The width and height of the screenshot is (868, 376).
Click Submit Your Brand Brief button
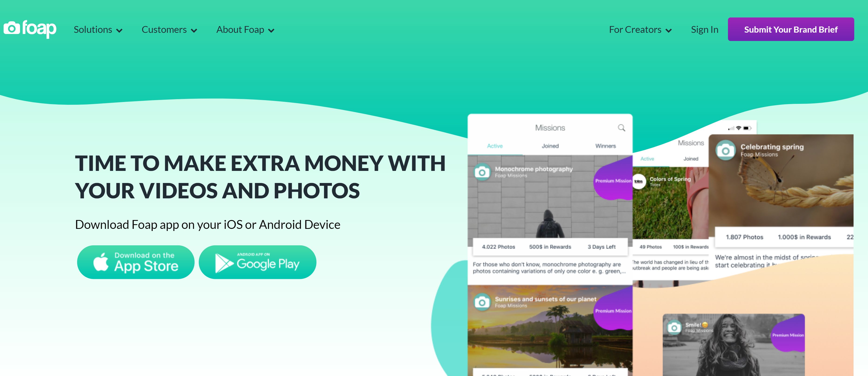(791, 29)
